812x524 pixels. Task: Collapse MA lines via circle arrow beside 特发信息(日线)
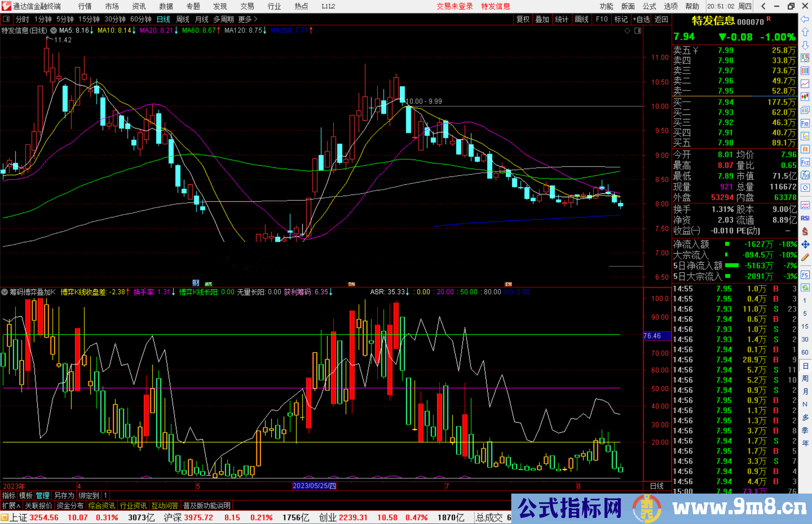(x=53, y=31)
